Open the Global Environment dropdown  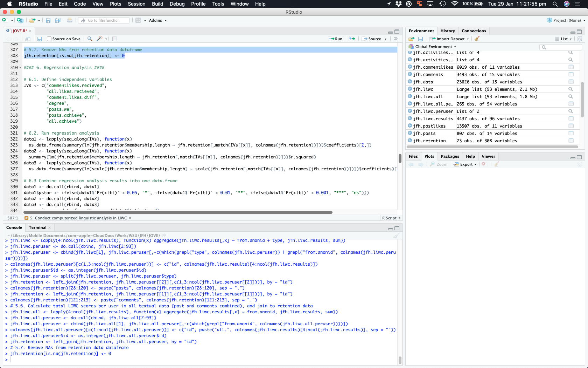coord(434,47)
